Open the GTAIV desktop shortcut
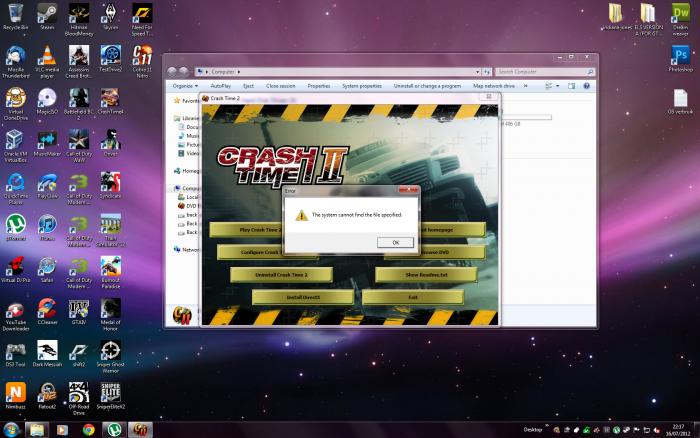700x438 pixels. click(79, 312)
